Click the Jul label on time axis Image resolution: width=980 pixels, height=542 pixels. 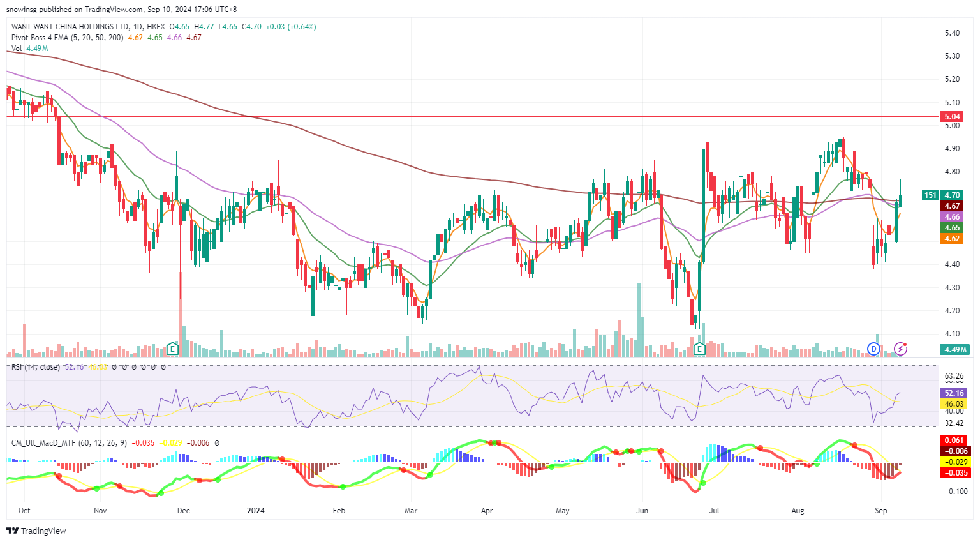(714, 511)
